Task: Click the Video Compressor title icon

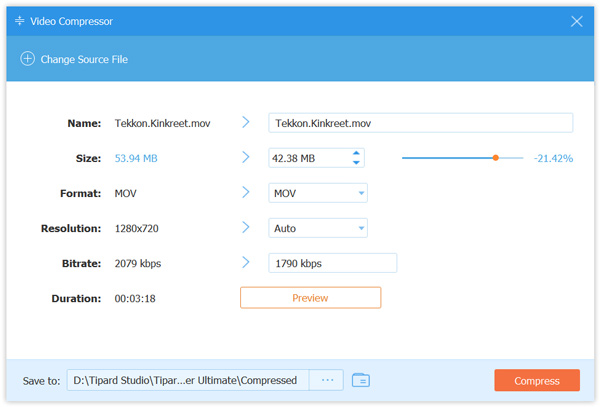Action: click(20, 21)
